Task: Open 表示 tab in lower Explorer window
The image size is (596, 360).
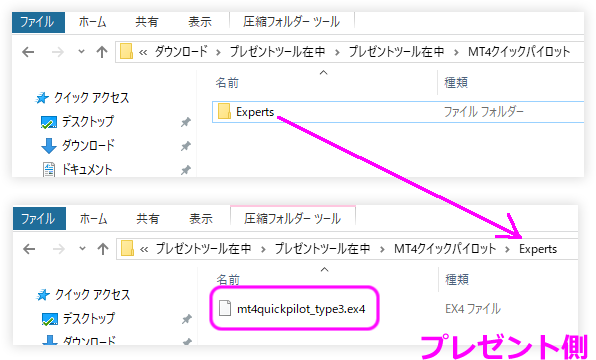Action: click(x=201, y=219)
